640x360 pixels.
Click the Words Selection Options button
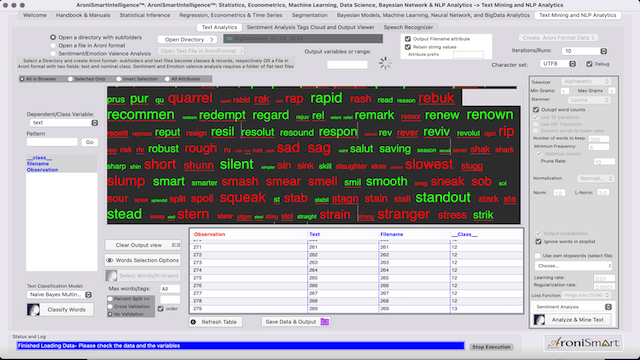pyautogui.click(x=143, y=260)
